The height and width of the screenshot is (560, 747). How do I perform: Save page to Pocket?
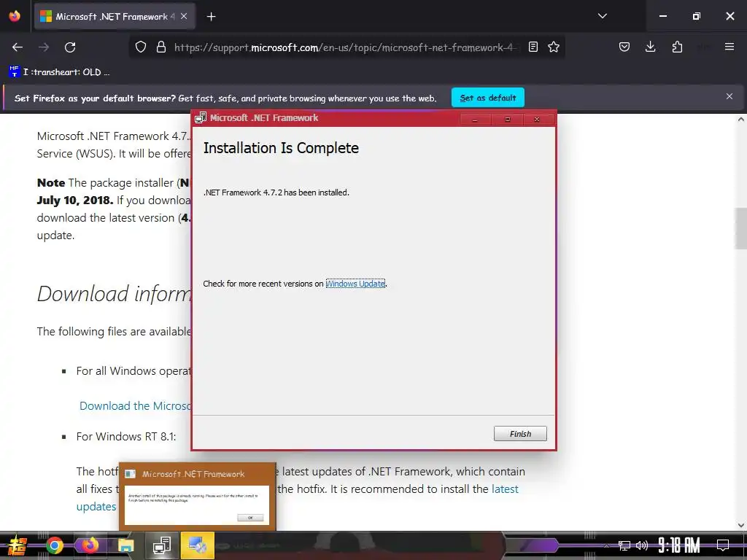(x=624, y=47)
